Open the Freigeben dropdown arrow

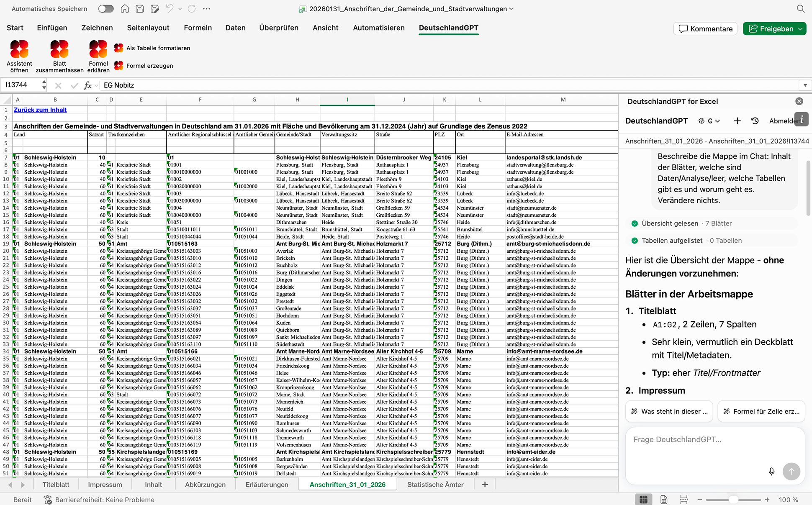coord(801,29)
